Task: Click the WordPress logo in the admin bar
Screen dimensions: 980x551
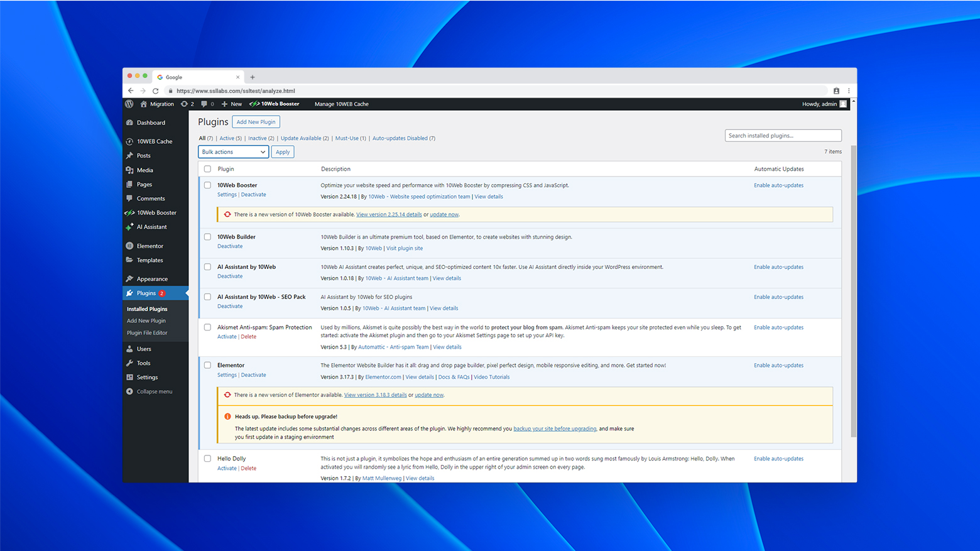Action: tap(129, 104)
